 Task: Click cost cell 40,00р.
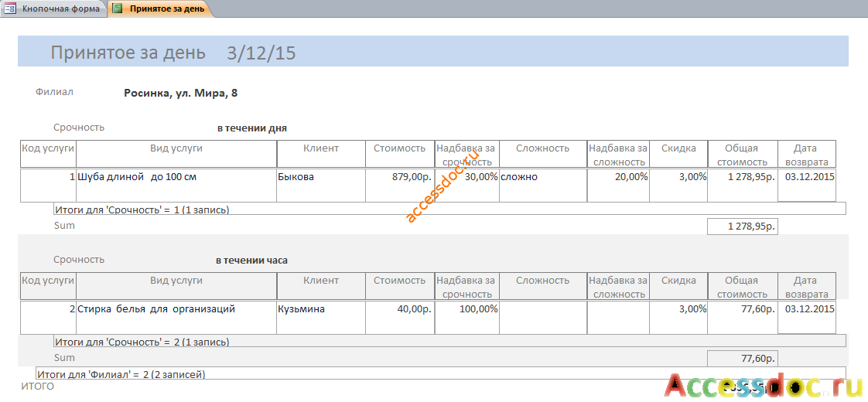[400, 318]
